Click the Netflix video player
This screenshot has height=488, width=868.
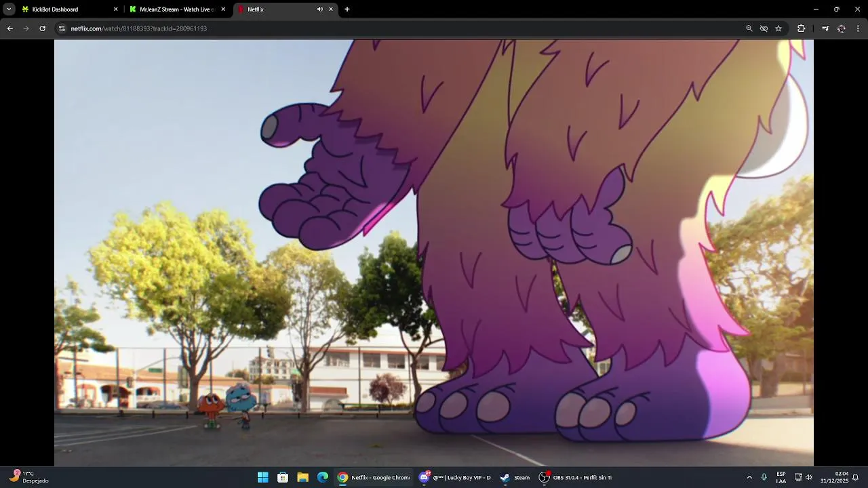(434, 253)
